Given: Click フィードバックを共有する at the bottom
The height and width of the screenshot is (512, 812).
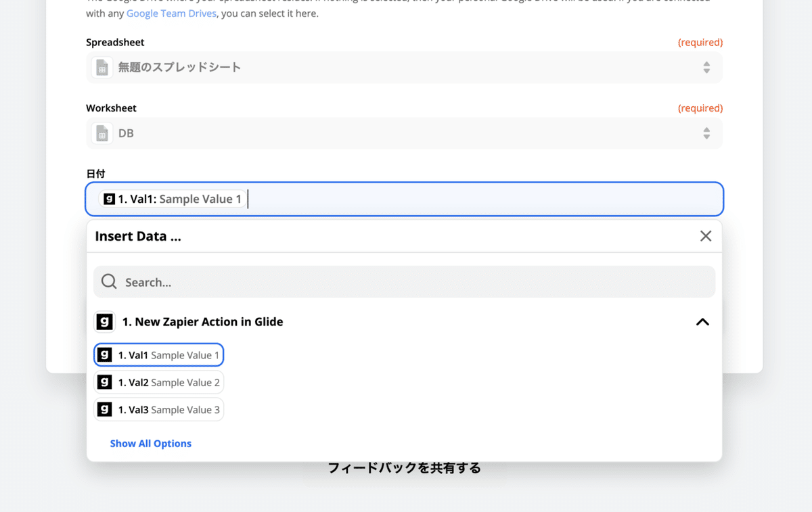Looking at the screenshot, I should click(404, 467).
